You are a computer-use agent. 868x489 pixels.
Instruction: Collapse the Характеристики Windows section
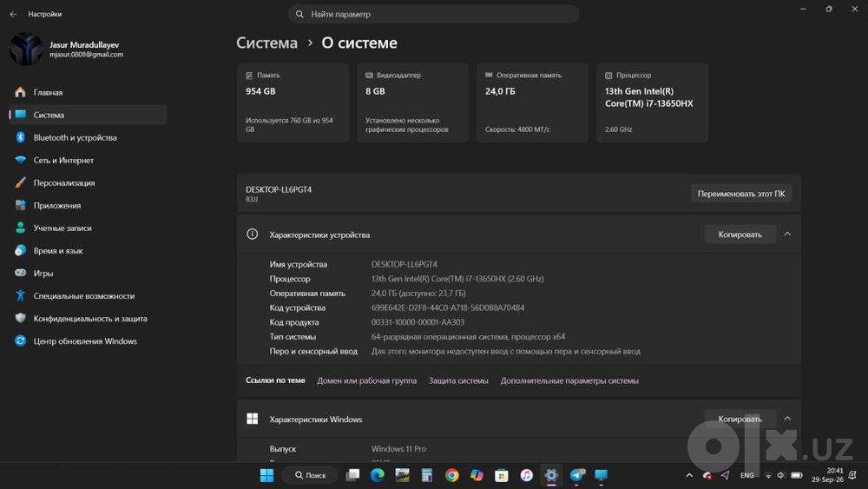pos(787,419)
